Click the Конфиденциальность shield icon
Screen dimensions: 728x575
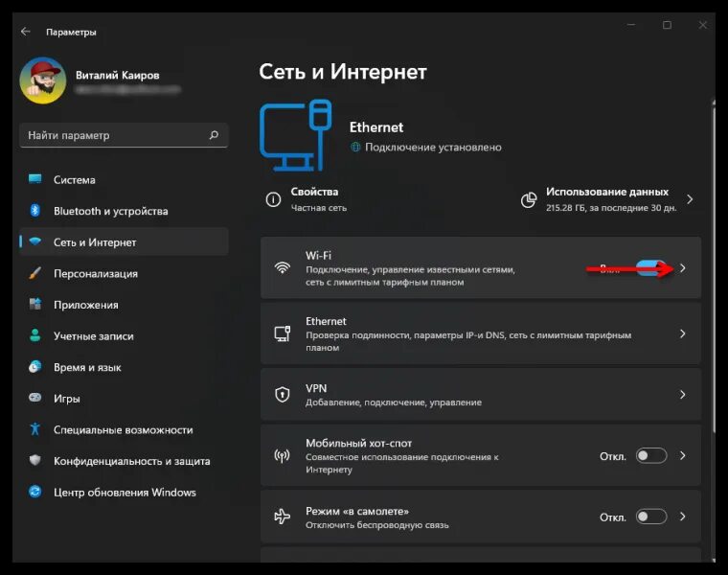tap(34, 460)
